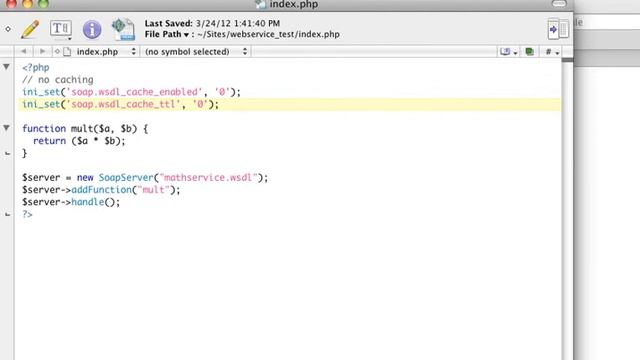Click the editor split bar above the scrollbar
The image size is (640, 360).
(x=567, y=60)
